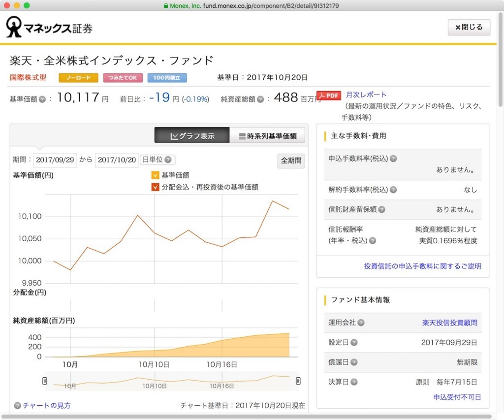The width and height of the screenshot is (504, 420).
Task: Click the fund title 楽天・全米株式インデックス・ファンド
Action: 112,61
